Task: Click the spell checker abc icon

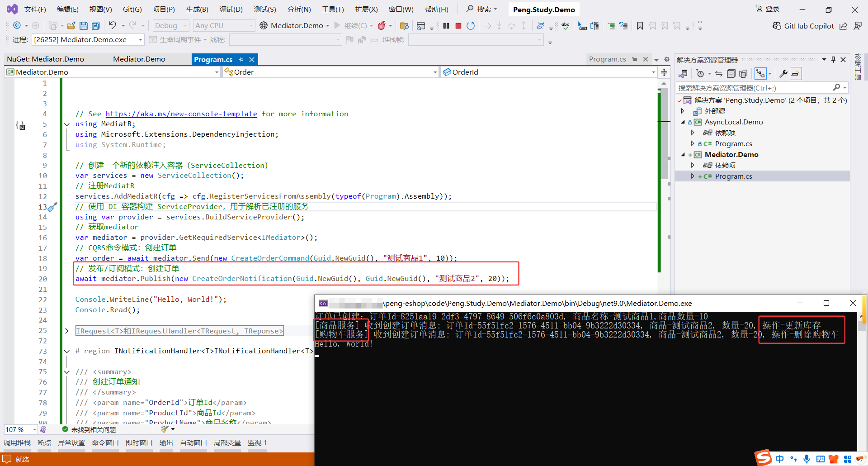Action: [566, 26]
